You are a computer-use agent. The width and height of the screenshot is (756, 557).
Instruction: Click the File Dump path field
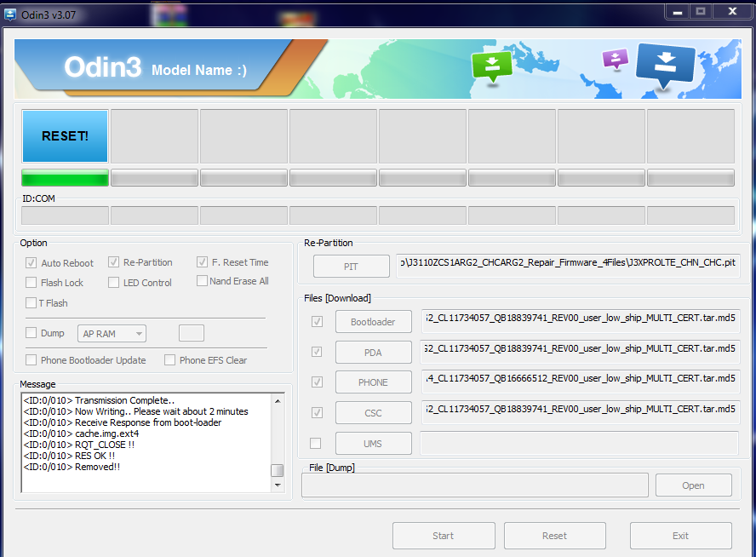(x=474, y=485)
